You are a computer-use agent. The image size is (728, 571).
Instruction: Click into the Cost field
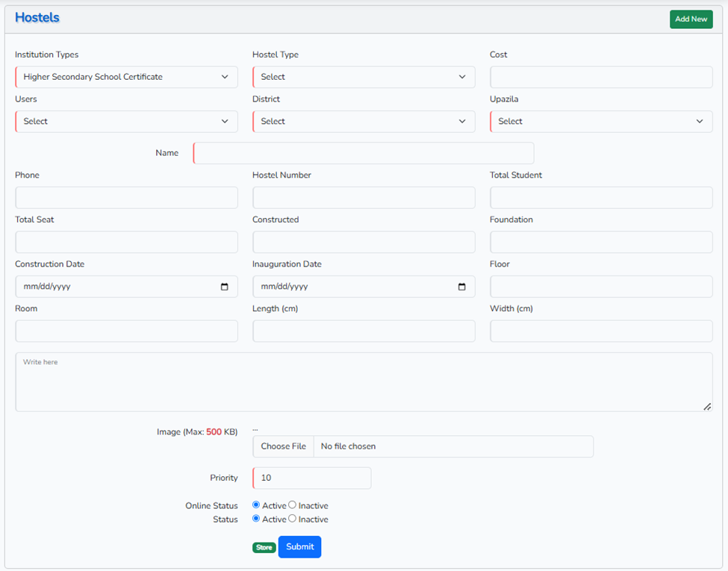pos(601,77)
